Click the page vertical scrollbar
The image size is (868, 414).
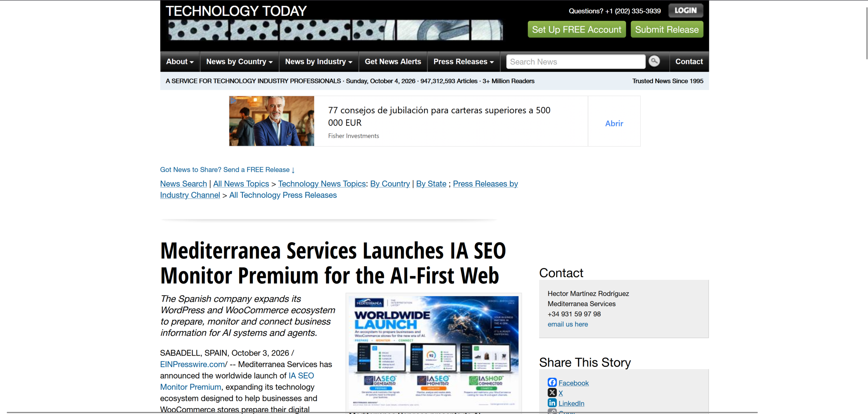tap(866, 33)
